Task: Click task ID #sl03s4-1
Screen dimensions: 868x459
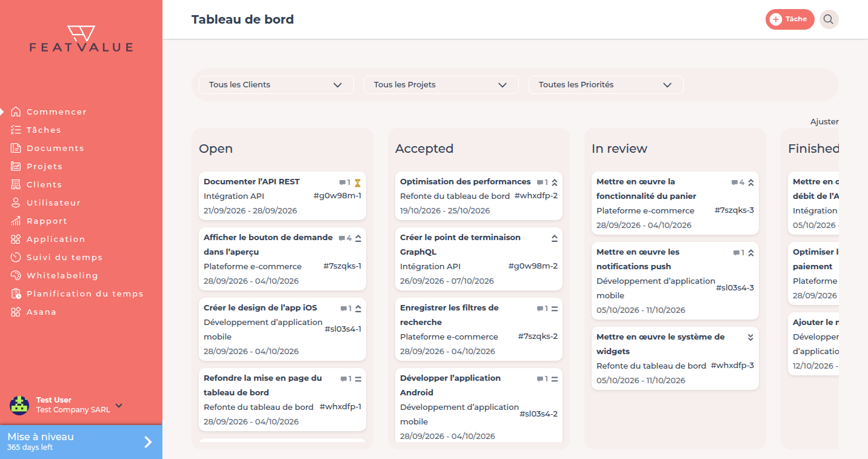Action: 342,329
